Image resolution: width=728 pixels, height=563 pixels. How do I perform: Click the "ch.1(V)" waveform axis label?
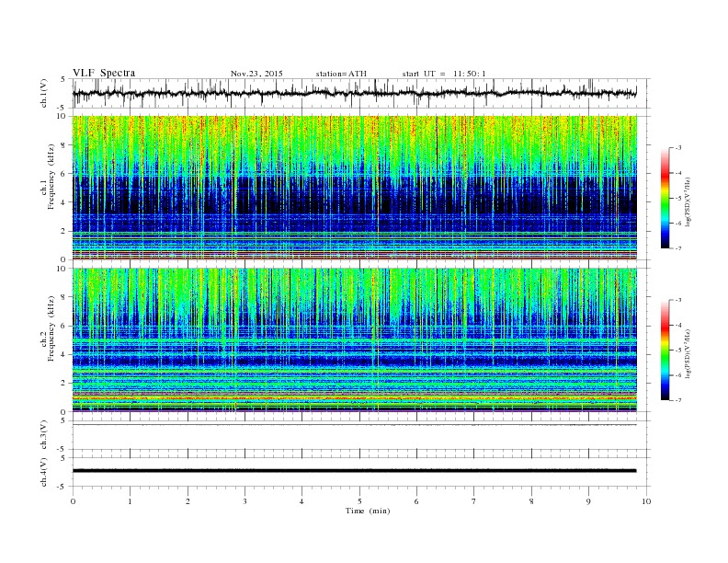(x=44, y=93)
